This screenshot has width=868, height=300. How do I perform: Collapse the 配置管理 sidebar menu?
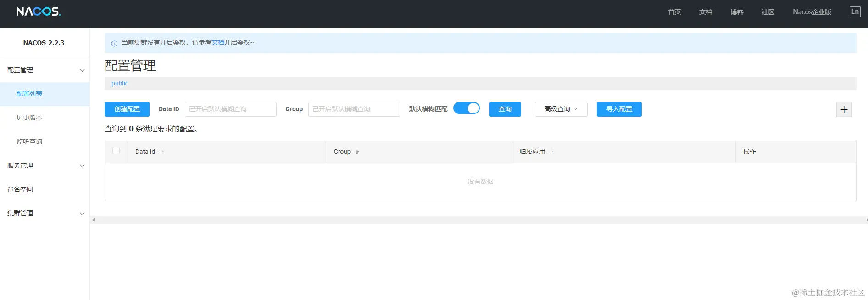(x=45, y=70)
